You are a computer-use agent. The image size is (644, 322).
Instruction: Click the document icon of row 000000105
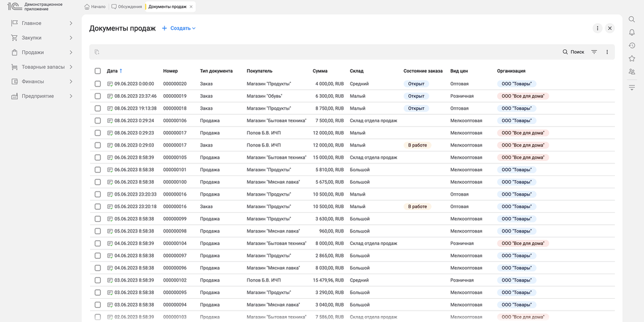pos(110,157)
